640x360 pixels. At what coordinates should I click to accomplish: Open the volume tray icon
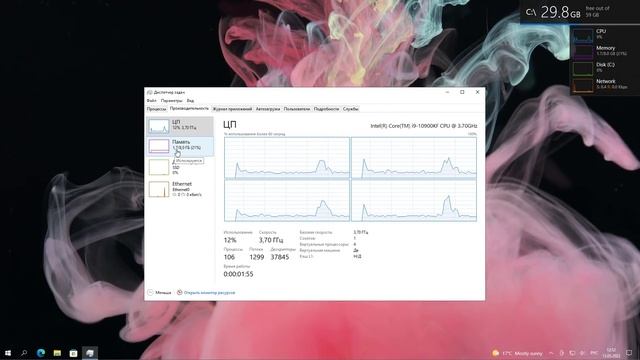point(582,353)
